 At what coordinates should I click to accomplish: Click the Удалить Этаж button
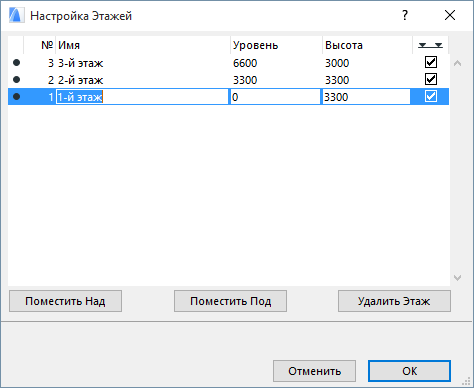394,301
